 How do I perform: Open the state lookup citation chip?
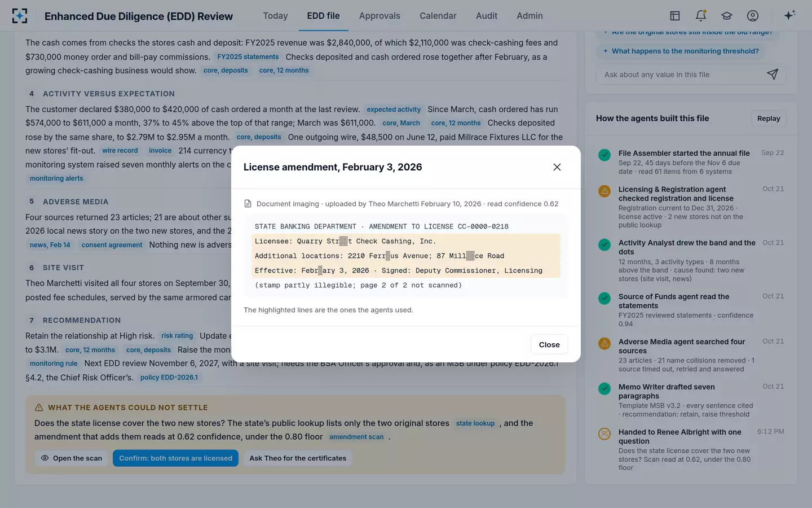[475, 423]
